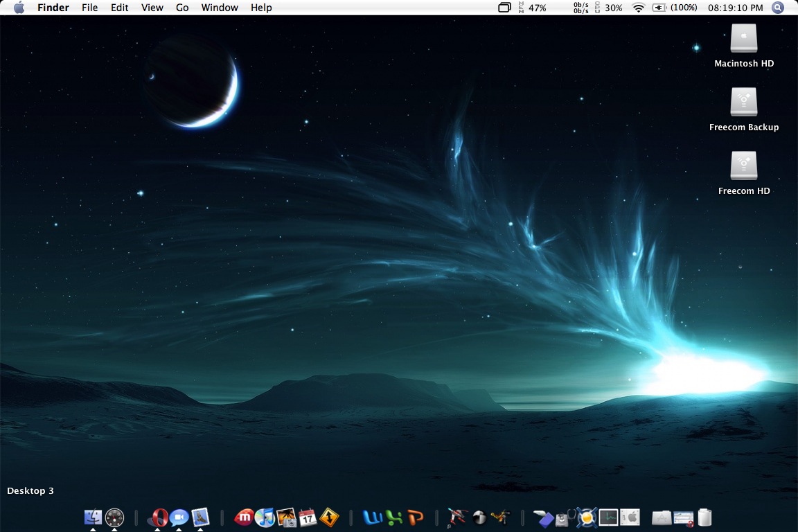Click the minimized browser window in dock

click(x=683, y=518)
